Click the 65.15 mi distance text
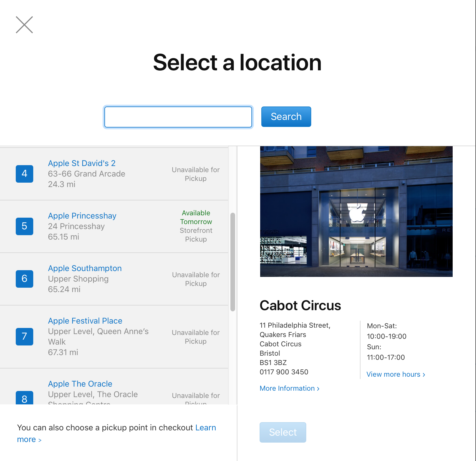Screen dimensions: 476x461 coord(64,237)
